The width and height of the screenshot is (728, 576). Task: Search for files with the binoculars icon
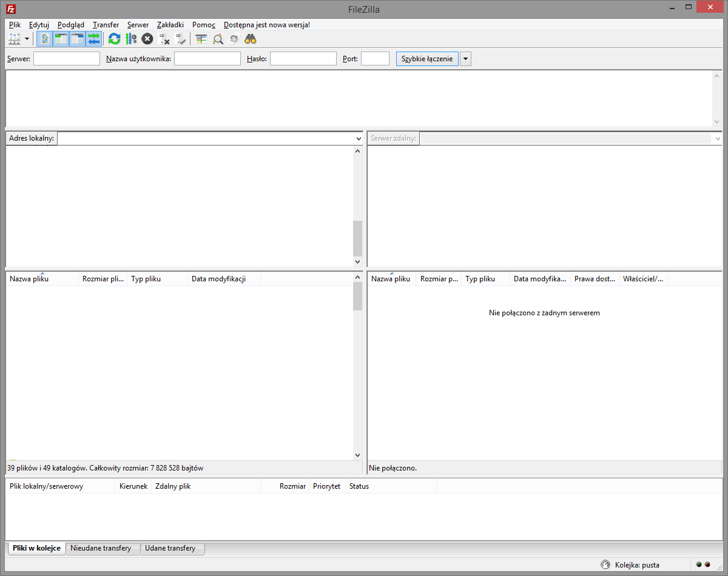(x=250, y=39)
